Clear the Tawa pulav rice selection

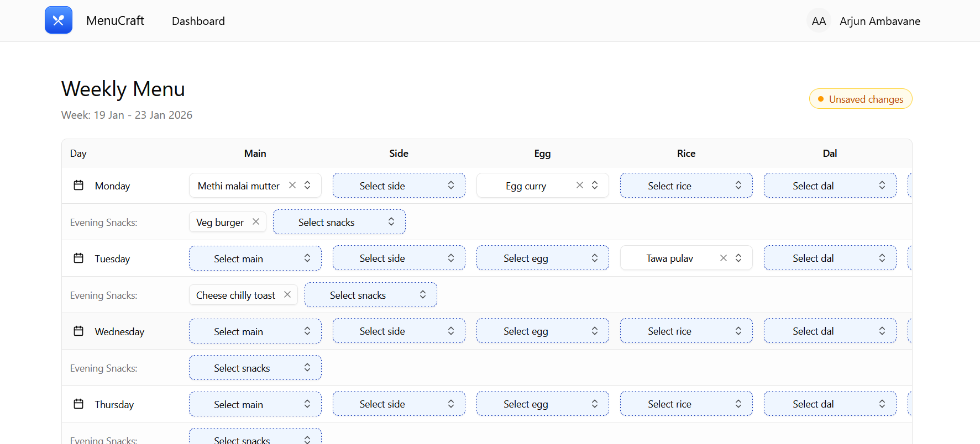[x=724, y=258]
